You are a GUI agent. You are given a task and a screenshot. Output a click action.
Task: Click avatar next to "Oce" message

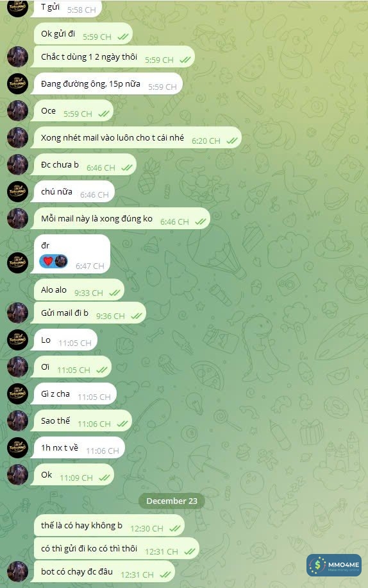pos(17,110)
